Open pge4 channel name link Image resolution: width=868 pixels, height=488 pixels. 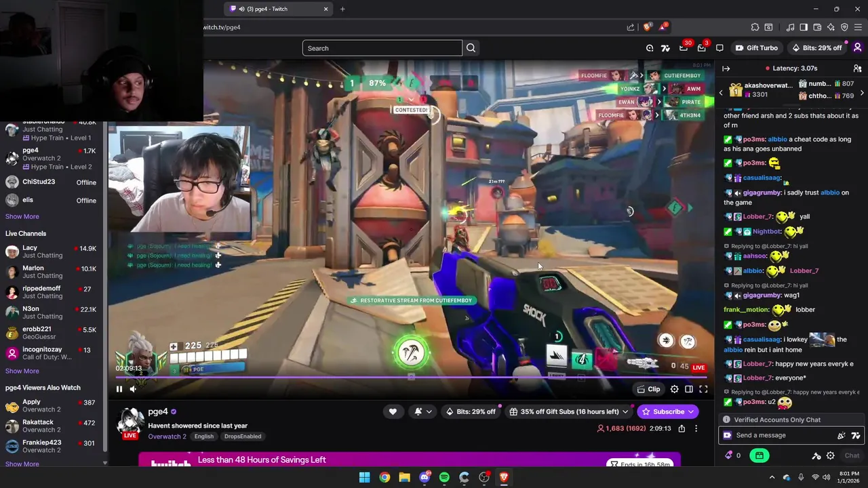158,411
